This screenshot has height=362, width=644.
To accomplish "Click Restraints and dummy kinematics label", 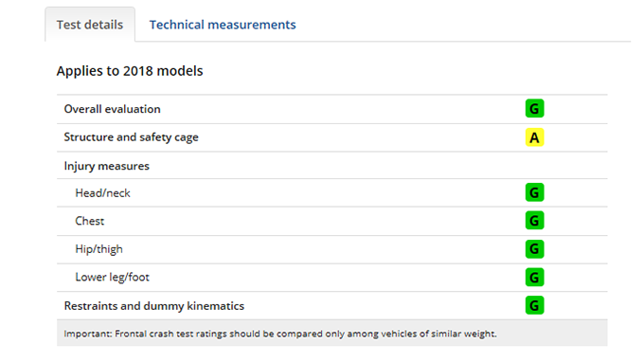I will 154,306.
